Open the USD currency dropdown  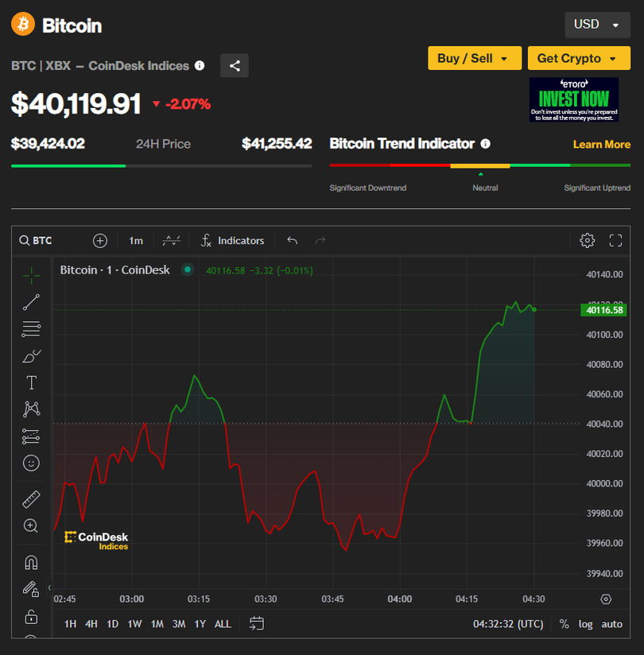click(x=596, y=25)
